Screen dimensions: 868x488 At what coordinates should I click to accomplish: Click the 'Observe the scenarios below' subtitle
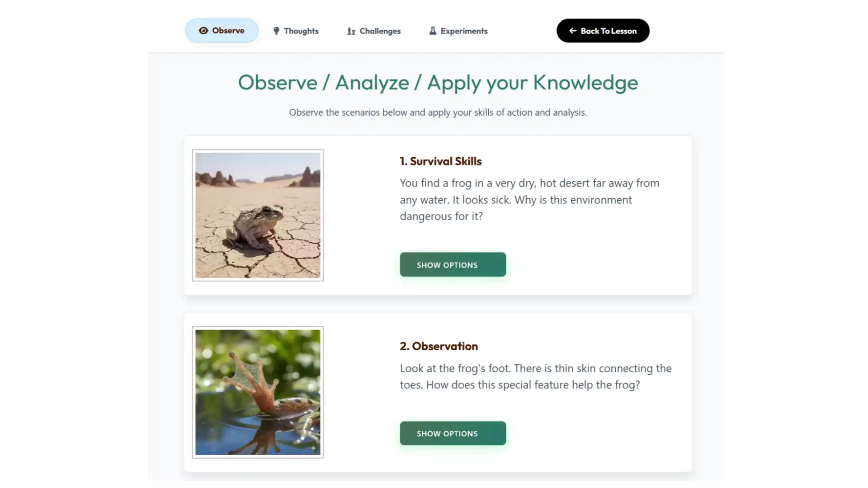(x=438, y=113)
